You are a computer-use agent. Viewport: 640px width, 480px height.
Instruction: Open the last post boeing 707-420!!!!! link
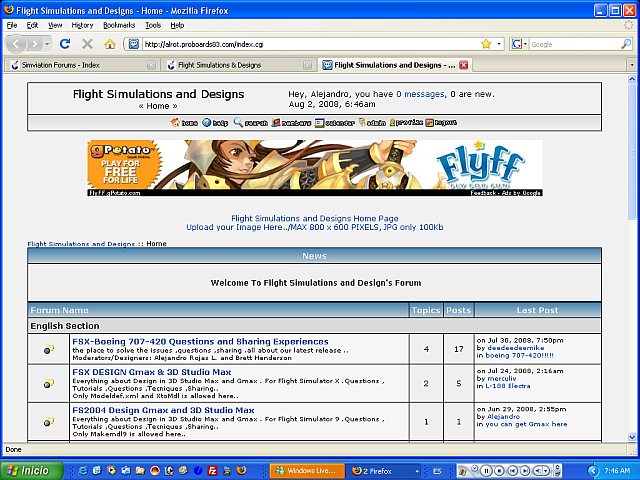[520, 356]
